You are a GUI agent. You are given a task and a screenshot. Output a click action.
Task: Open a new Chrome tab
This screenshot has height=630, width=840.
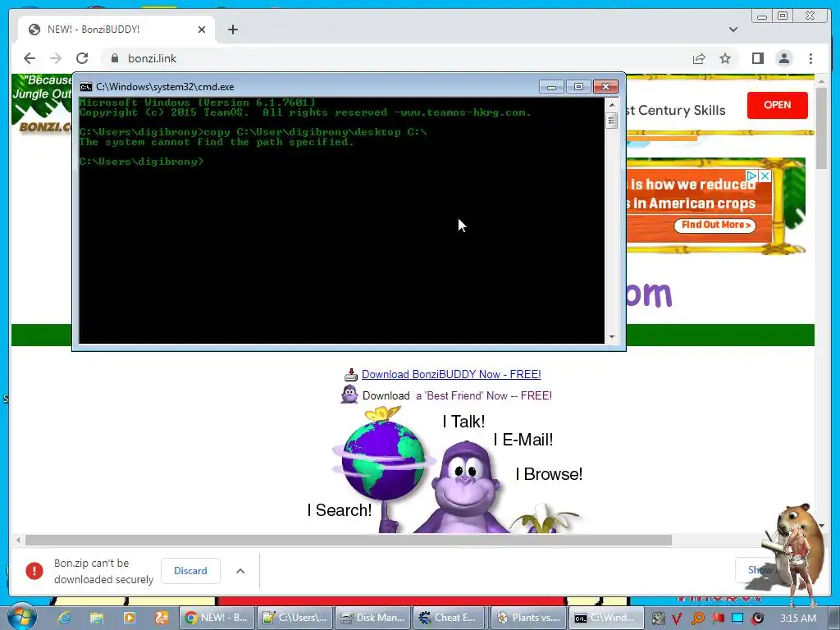tap(232, 30)
